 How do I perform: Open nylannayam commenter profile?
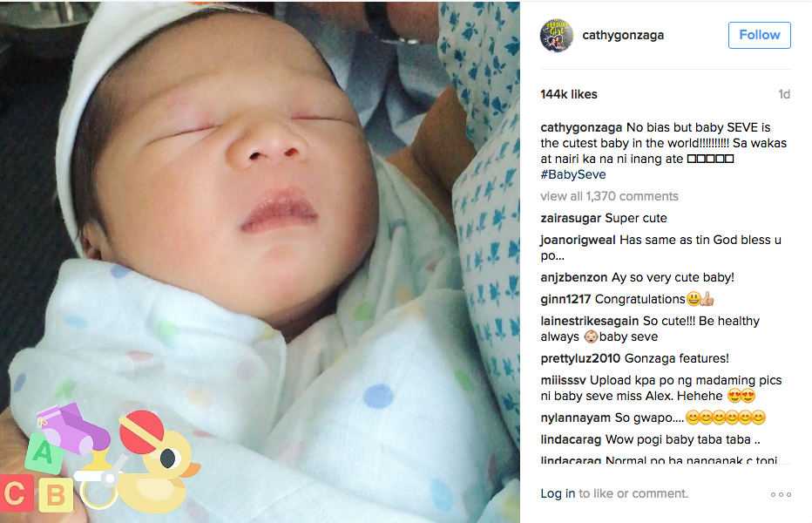575,418
